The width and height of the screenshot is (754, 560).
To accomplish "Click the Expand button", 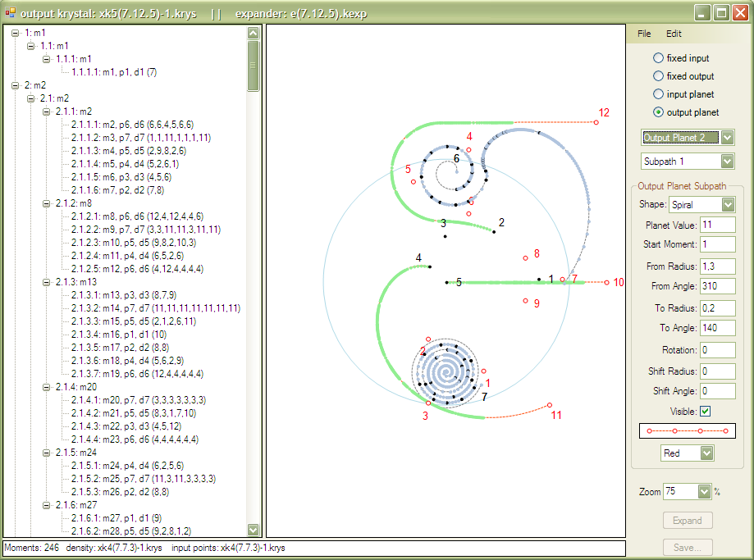I will point(688,521).
